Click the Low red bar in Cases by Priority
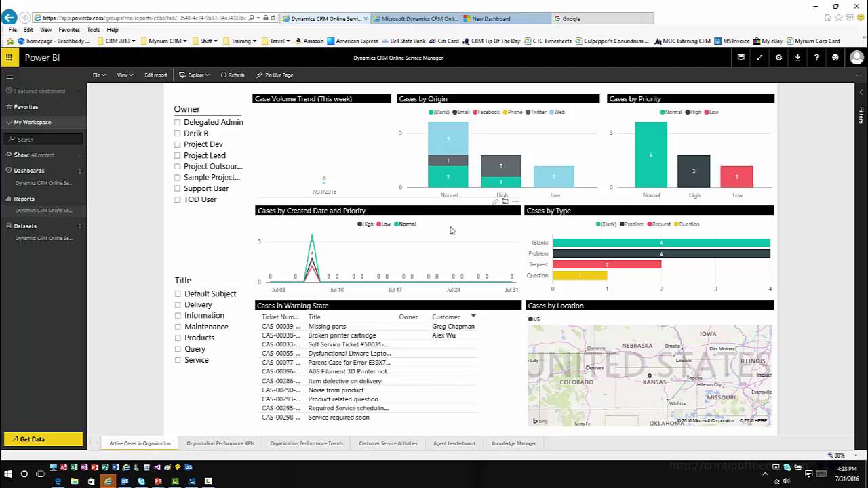This screenshot has width=868, height=488. [x=736, y=177]
